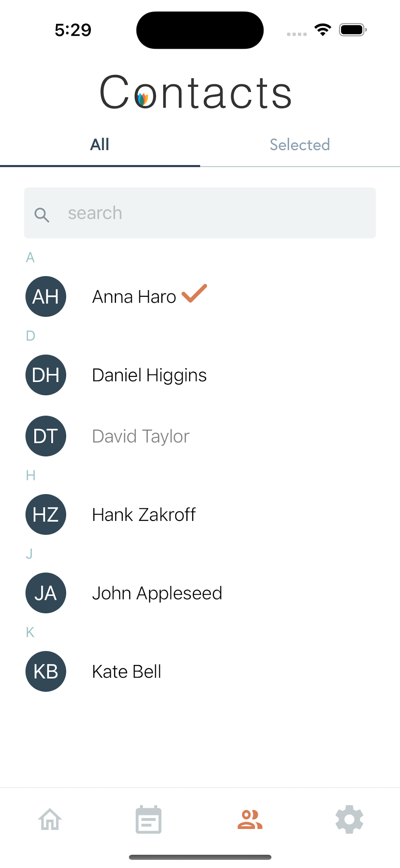Select the John Appleseed name

tap(157, 593)
